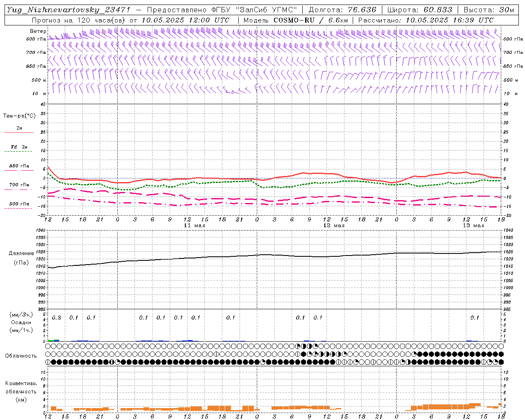Click the Модель COSMO-RU / 6.6км label

pos(296,20)
